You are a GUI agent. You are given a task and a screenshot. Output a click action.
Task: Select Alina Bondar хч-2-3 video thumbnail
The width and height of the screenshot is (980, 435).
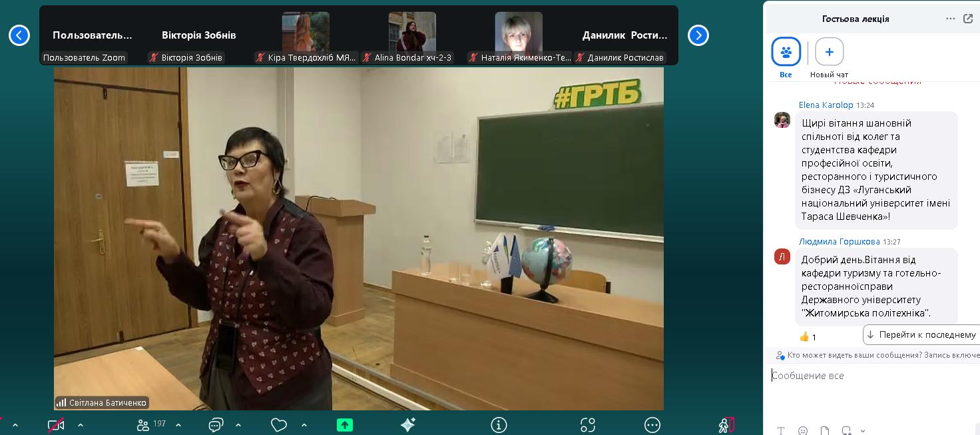(412, 32)
